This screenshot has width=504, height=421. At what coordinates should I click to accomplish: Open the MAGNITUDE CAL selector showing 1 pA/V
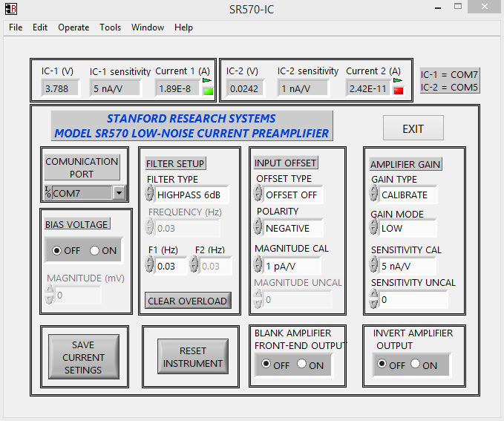pos(292,266)
